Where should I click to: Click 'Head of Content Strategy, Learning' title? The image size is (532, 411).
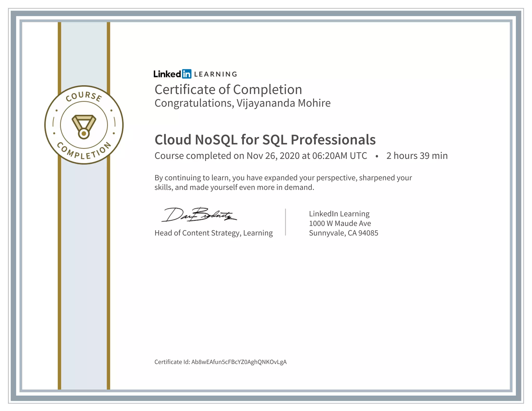coord(214,233)
